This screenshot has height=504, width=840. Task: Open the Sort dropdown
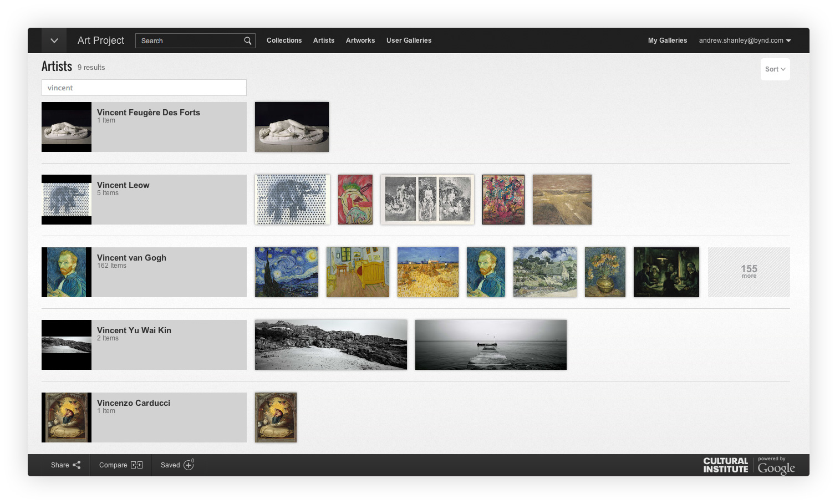[x=775, y=69]
